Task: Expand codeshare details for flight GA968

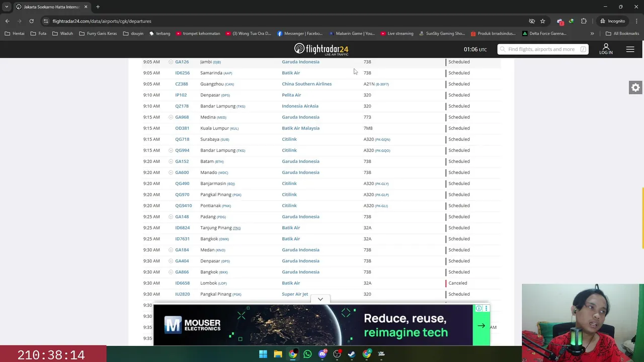Action: point(171,117)
